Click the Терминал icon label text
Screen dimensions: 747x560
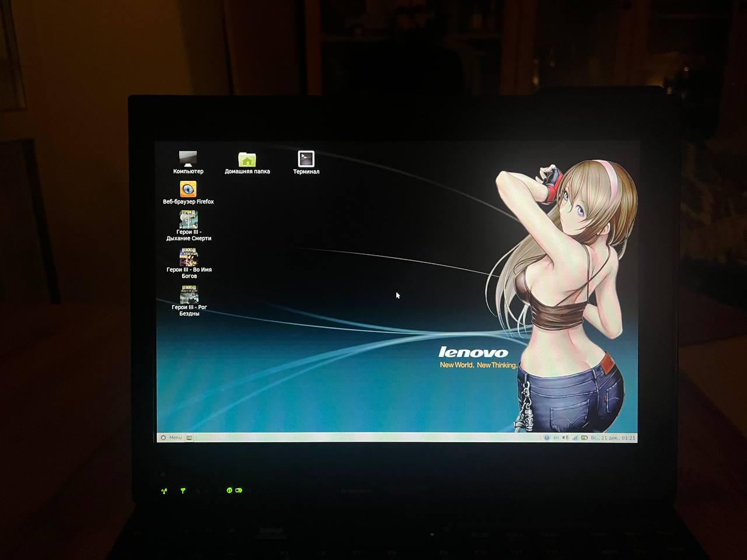(x=306, y=171)
